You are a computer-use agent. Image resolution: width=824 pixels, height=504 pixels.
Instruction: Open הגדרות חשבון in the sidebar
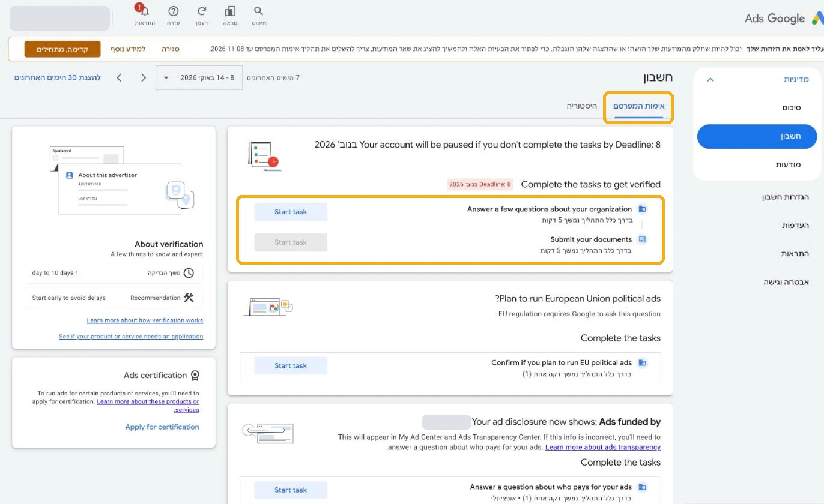point(786,197)
